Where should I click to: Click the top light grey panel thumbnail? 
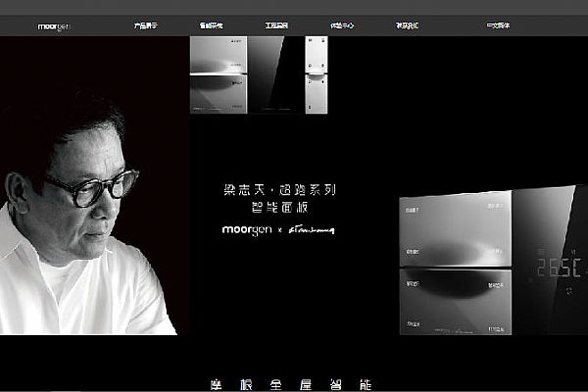click(219, 75)
